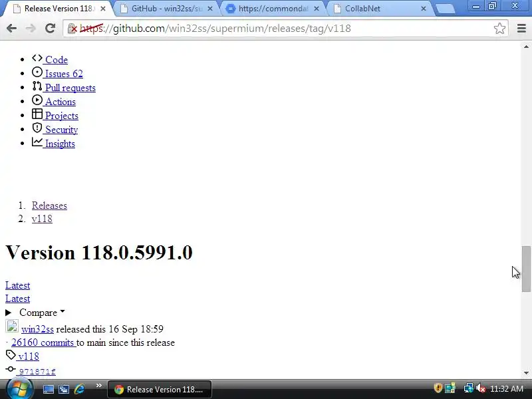Open the Chrome hamburger menu
This screenshot has height=399, width=532.
[521, 29]
